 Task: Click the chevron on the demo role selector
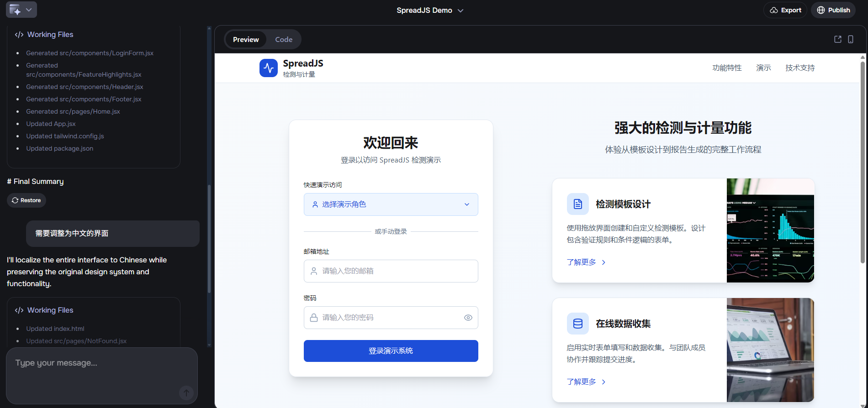(467, 204)
